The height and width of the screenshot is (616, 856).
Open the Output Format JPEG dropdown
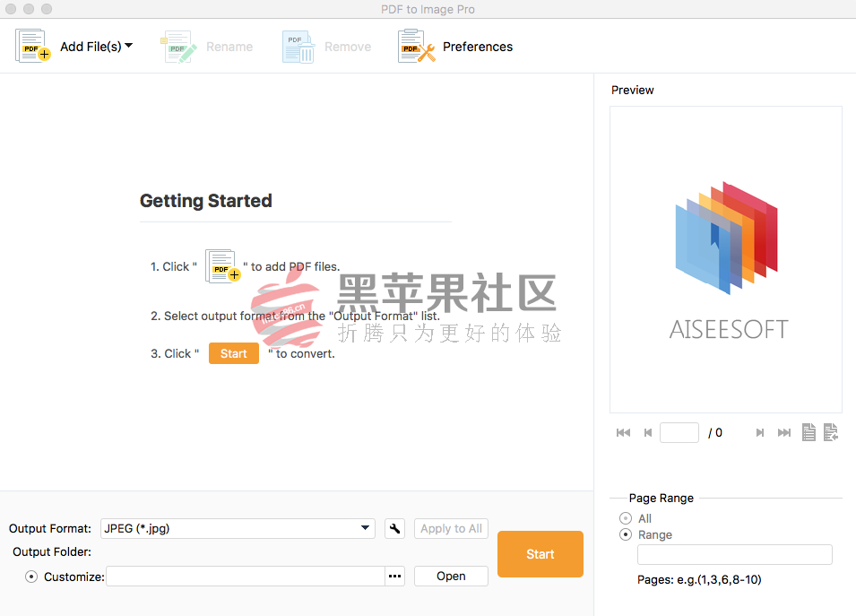[238, 528]
